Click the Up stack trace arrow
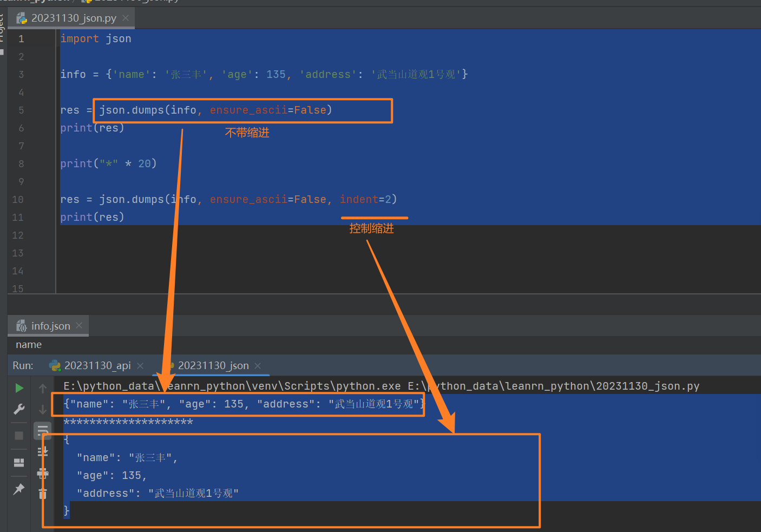 pyautogui.click(x=43, y=388)
